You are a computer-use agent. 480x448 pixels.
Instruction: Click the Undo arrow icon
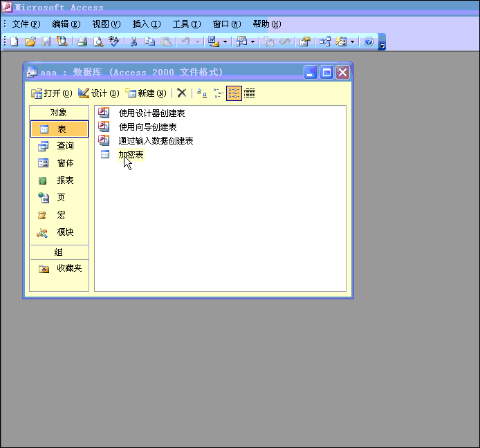click(186, 41)
